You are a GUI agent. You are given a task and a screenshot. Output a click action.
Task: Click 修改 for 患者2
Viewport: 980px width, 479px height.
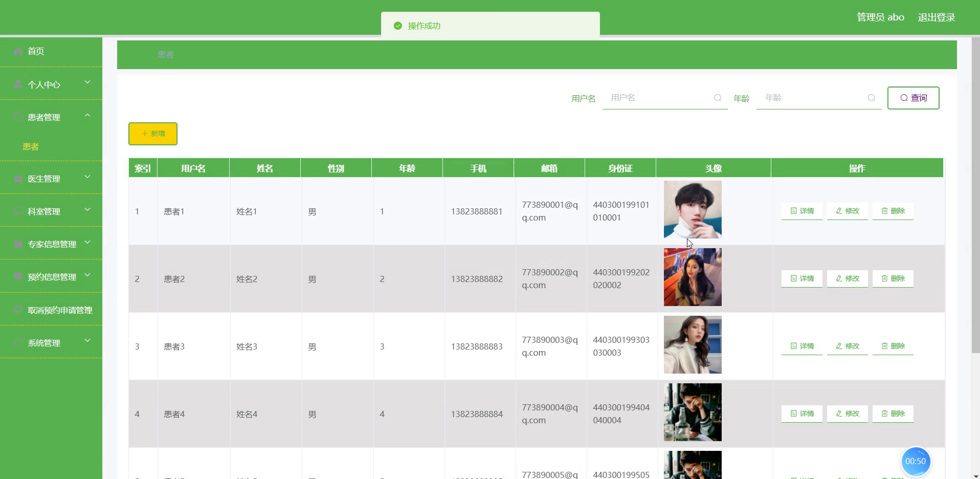848,278
